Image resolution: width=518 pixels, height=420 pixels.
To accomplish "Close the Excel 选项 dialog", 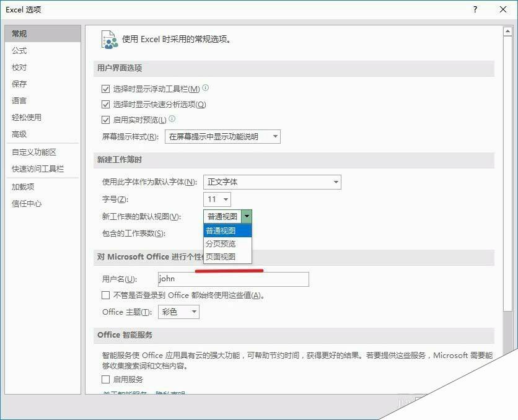I will (503, 9).
